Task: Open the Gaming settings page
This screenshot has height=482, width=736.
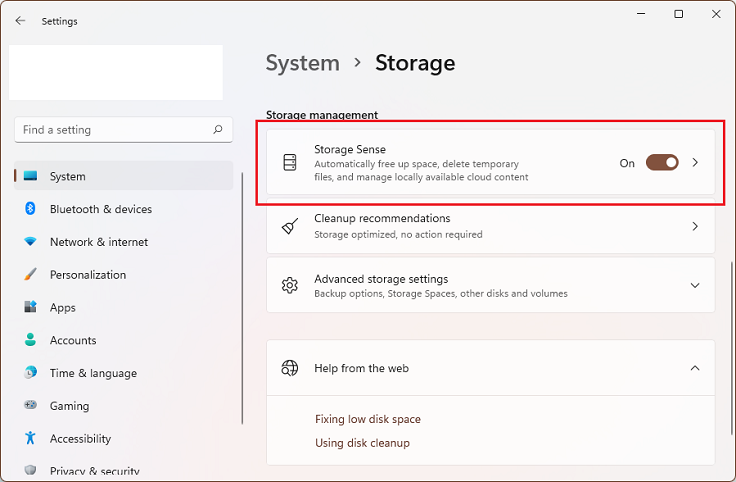Action: 123,405
